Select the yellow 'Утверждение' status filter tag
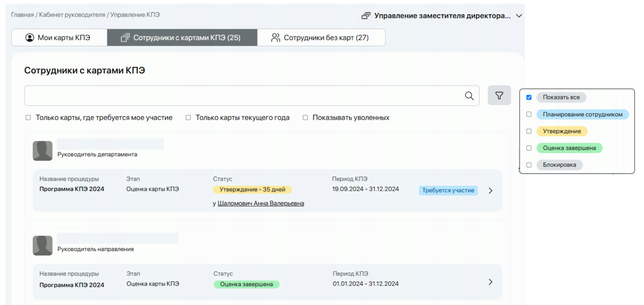Viewport: 644px width, 305px height. (562, 131)
